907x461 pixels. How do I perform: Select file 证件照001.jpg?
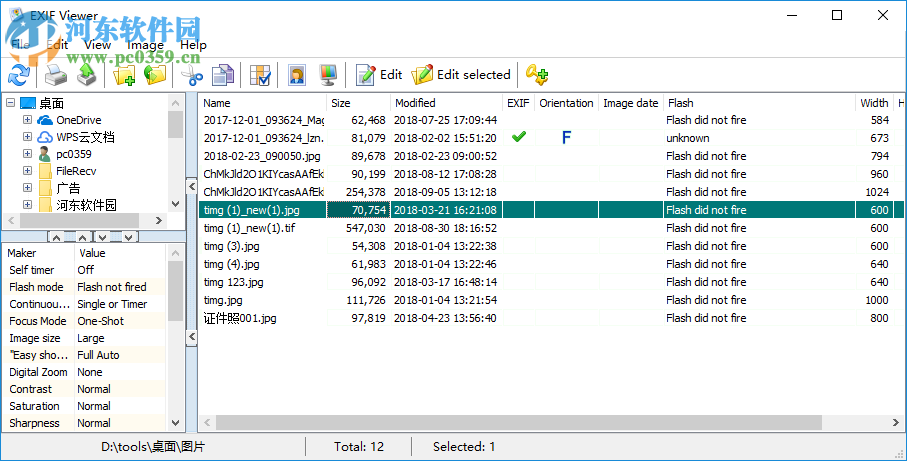(240, 318)
